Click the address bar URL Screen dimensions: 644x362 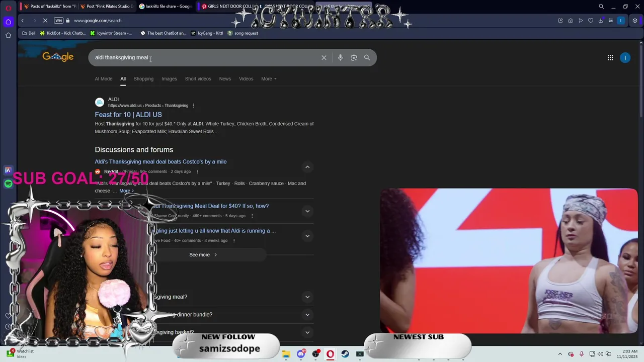[x=98, y=21]
